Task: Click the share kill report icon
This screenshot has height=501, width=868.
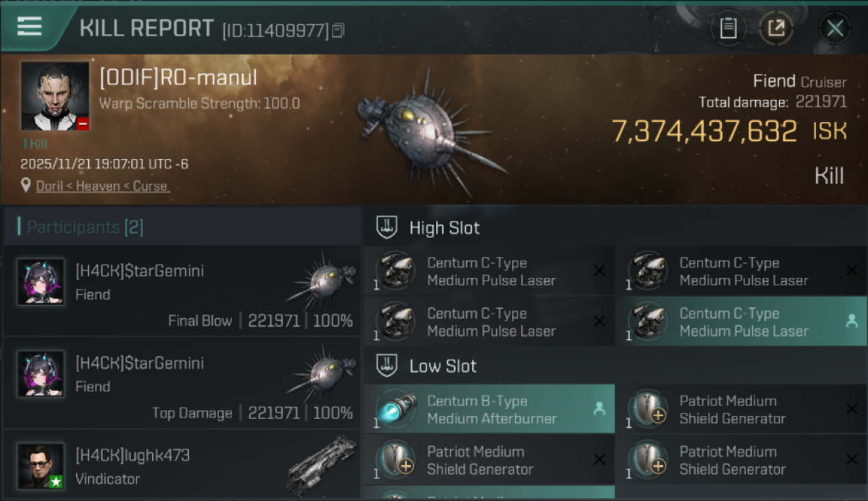Action: coord(776,28)
